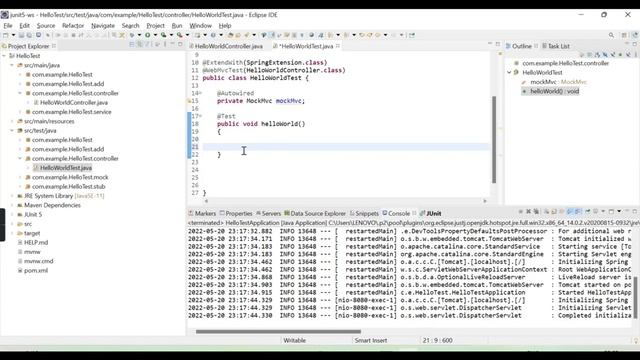The image size is (640, 360).
Task: Switch to HelloWorldController.java editor tab
Action: click(229, 46)
